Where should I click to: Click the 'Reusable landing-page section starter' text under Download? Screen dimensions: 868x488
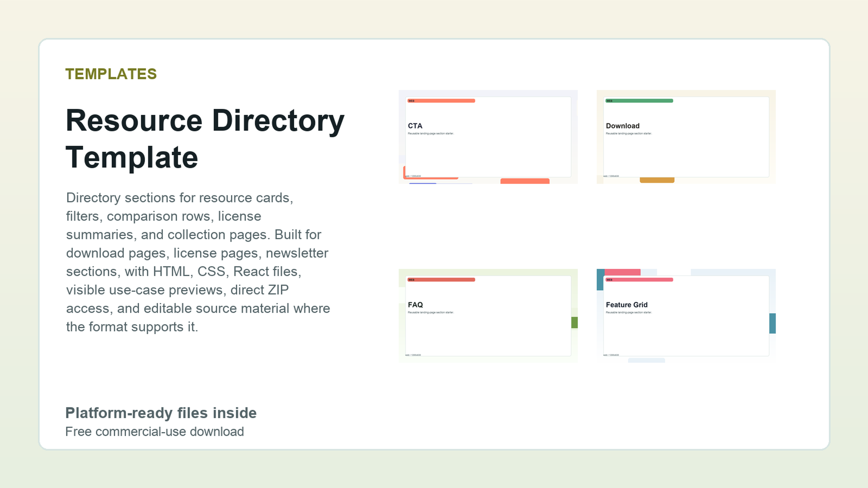[629, 134]
